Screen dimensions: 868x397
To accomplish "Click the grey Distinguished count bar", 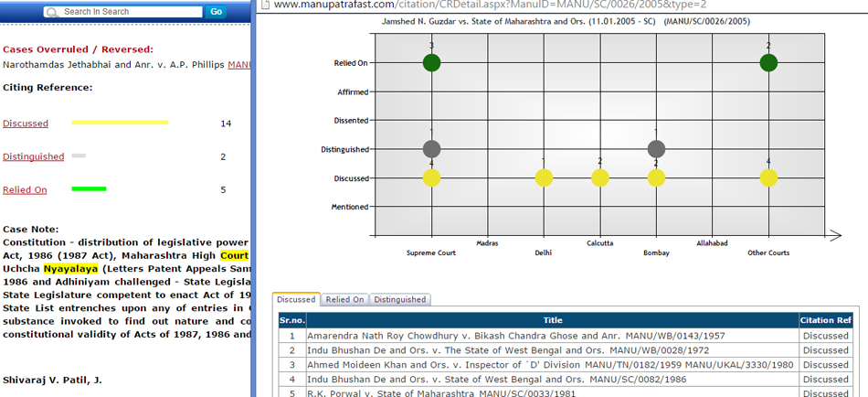I will (x=79, y=156).
